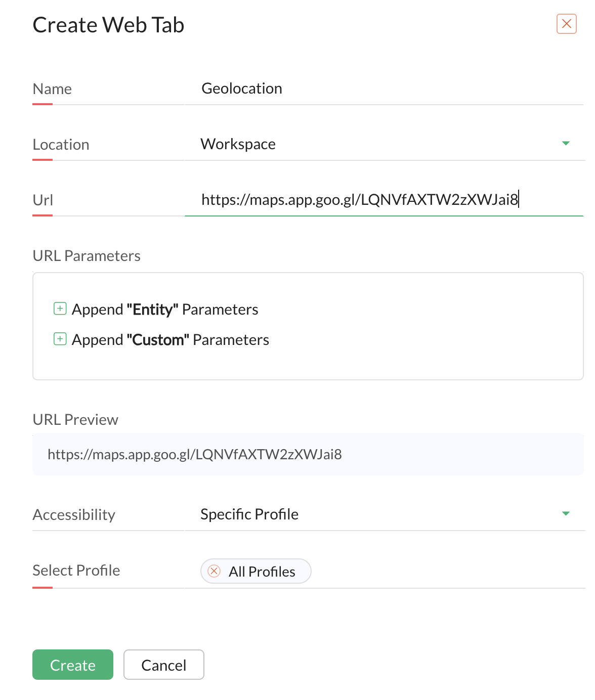Click the plus icon for Entity Parameters
The image size is (595, 700).
click(x=60, y=309)
